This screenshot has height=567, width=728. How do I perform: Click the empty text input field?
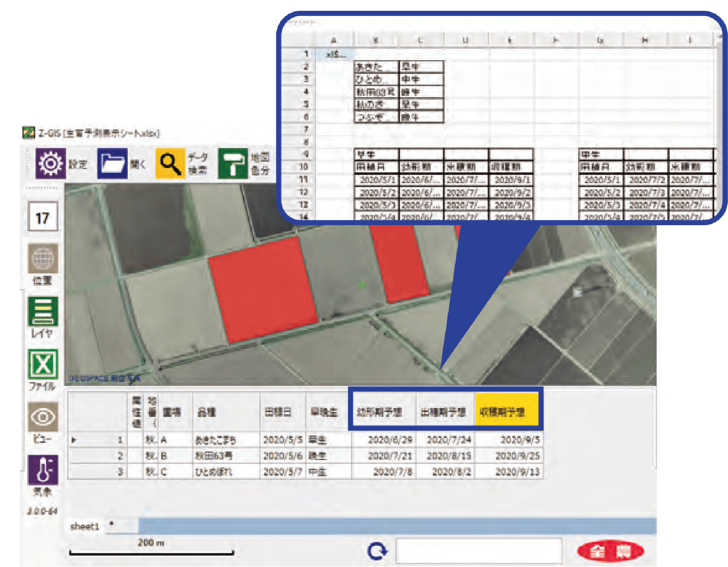tap(479, 551)
